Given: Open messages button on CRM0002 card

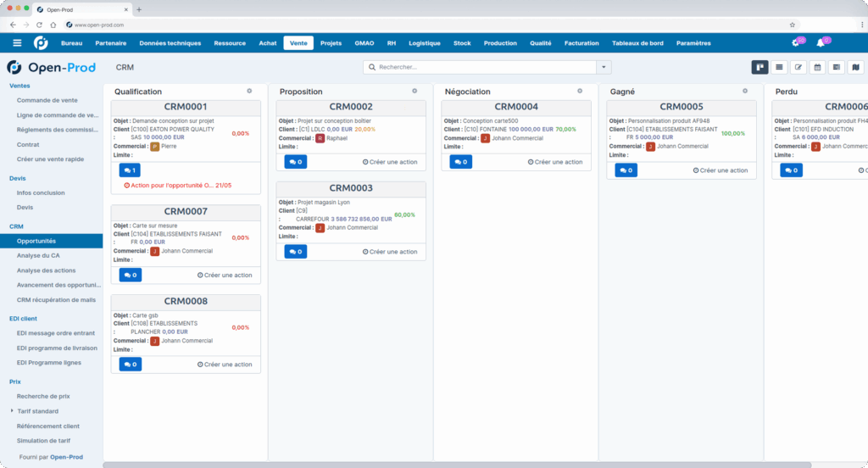Looking at the screenshot, I should point(296,162).
